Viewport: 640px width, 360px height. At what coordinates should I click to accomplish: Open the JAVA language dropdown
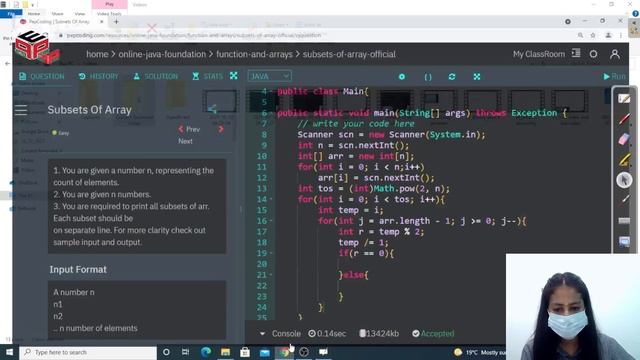pos(269,76)
